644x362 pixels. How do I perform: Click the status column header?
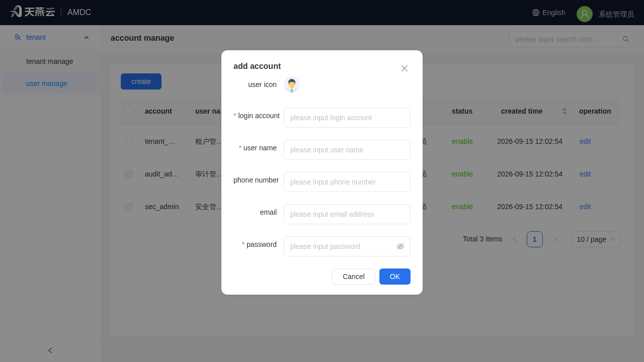tap(462, 111)
